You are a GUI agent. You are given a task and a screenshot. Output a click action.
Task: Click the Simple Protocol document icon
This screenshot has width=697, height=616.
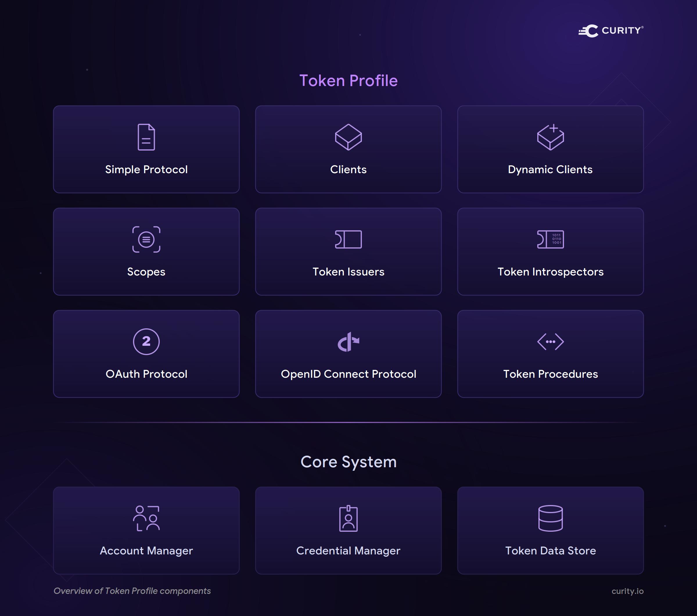coord(146,137)
